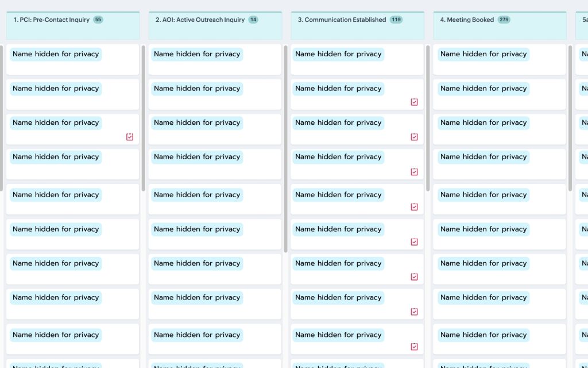
Task: Click task icon on third Communication Established card
Action: pyautogui.click(x=414, y=137)
